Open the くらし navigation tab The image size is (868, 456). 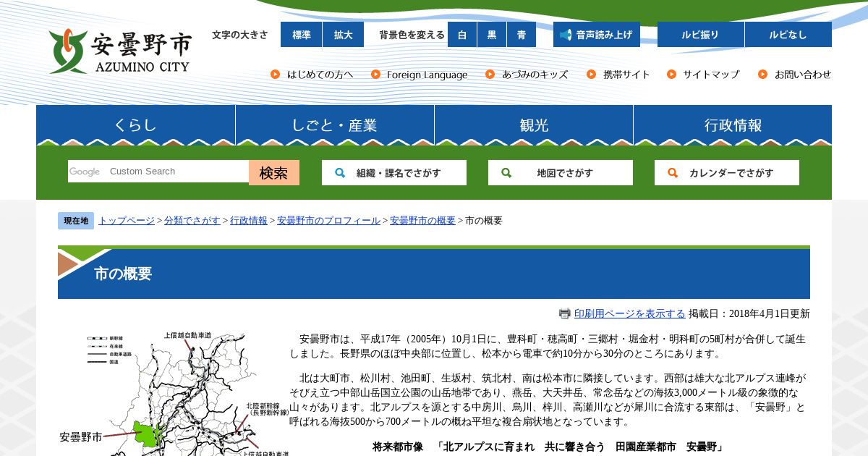point(136,125)
